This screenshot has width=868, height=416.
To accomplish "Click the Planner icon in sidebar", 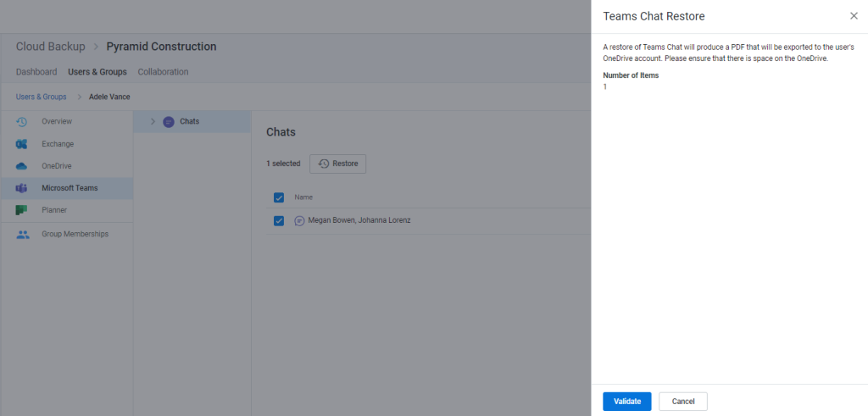I will point(21,210).
